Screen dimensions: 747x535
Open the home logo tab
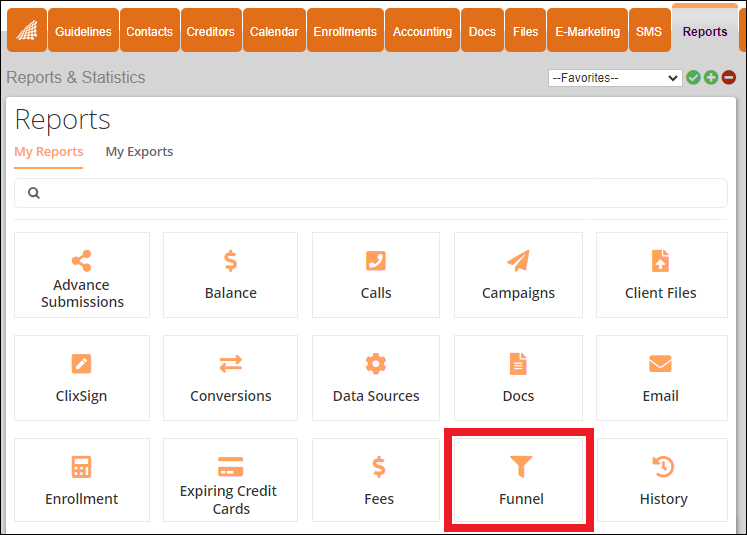pyautogui.click(x=27, y=30)
